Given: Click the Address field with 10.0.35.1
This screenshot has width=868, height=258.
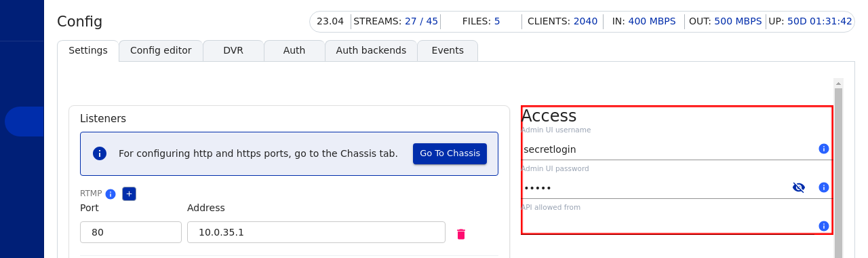Looking at the screenshot, I should [x=316, y=232].
